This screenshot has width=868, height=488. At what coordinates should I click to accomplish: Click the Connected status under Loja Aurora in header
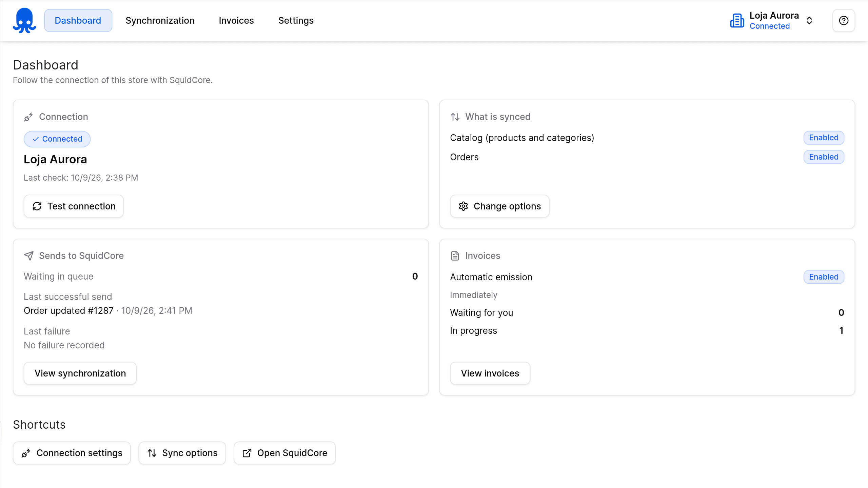(770, 26)
